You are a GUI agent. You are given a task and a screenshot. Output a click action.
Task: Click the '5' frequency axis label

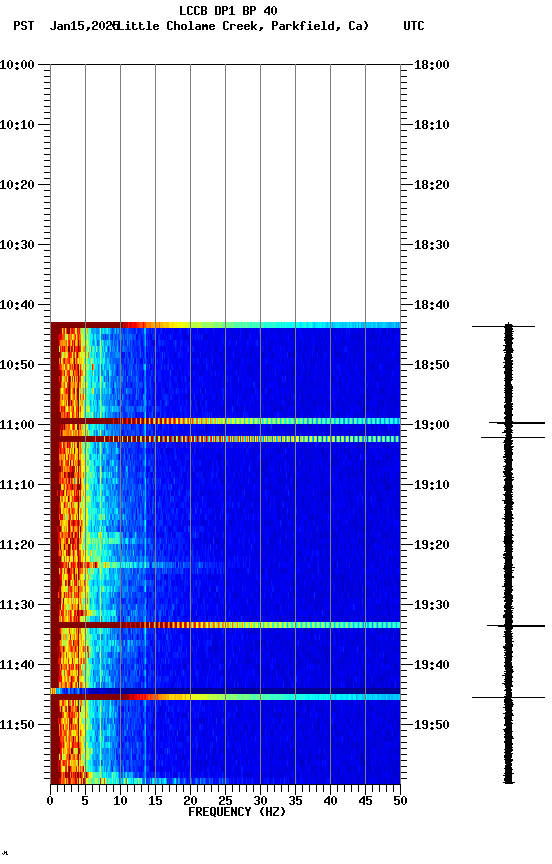[x=85, y=801]
